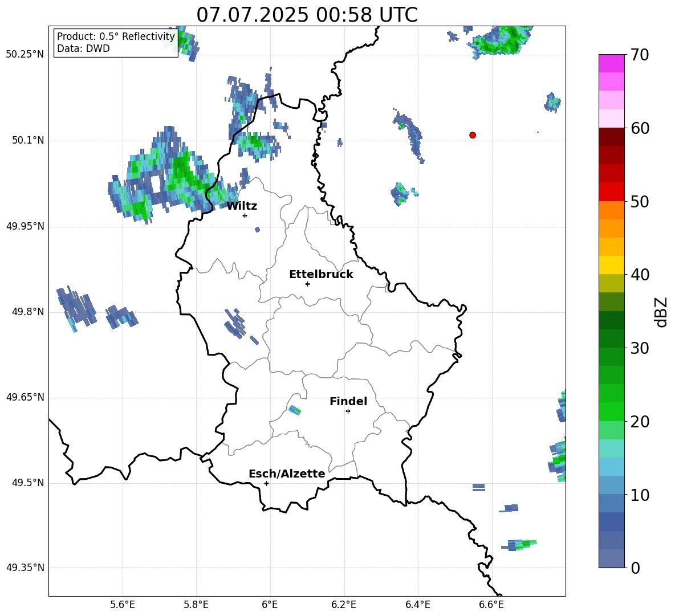Viewport: 675px width, 616px height.
Task: Click the 49.35°N latitude label
Action: tap(25, 568)
